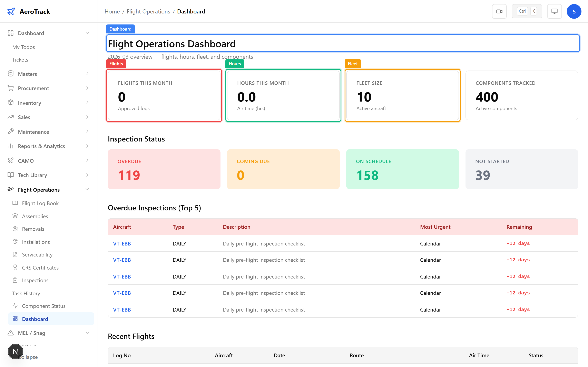
Task: Open the Flight Operations breadcrumb link
Action: 148,11
